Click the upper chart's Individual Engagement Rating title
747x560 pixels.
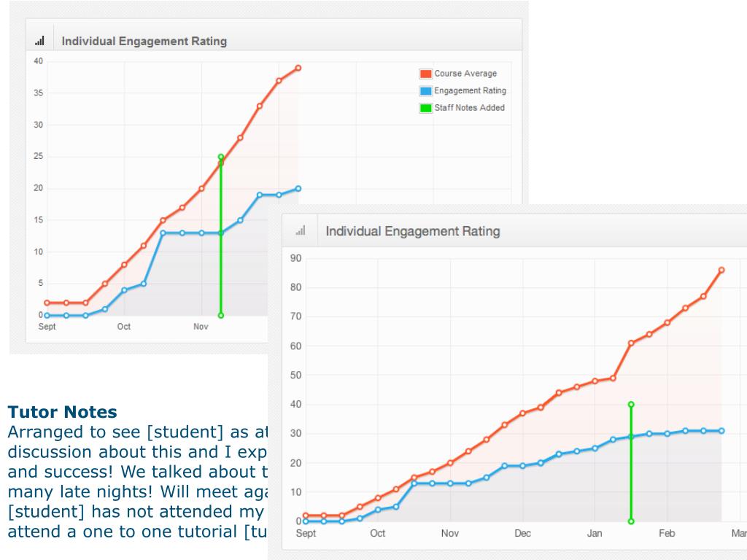144,42
